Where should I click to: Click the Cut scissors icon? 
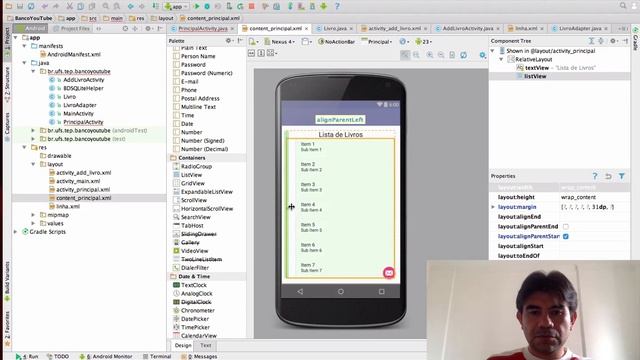pyautogui.click(x=69, y=6)
